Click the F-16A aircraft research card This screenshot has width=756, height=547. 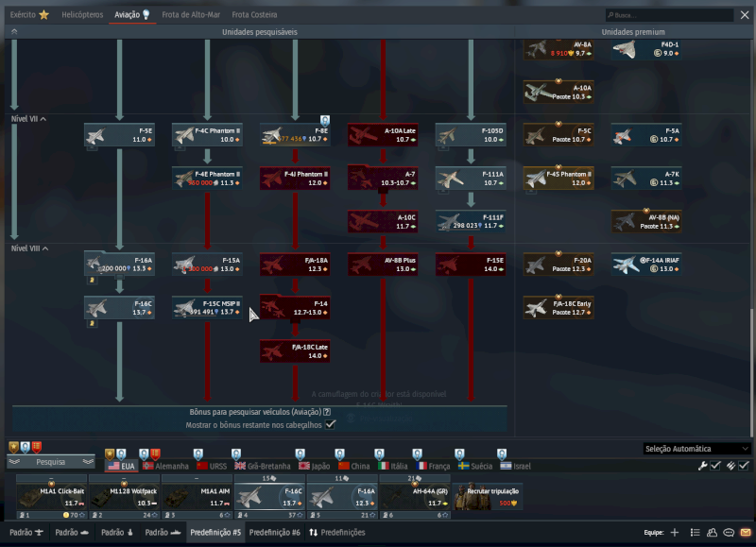point(119,264)
